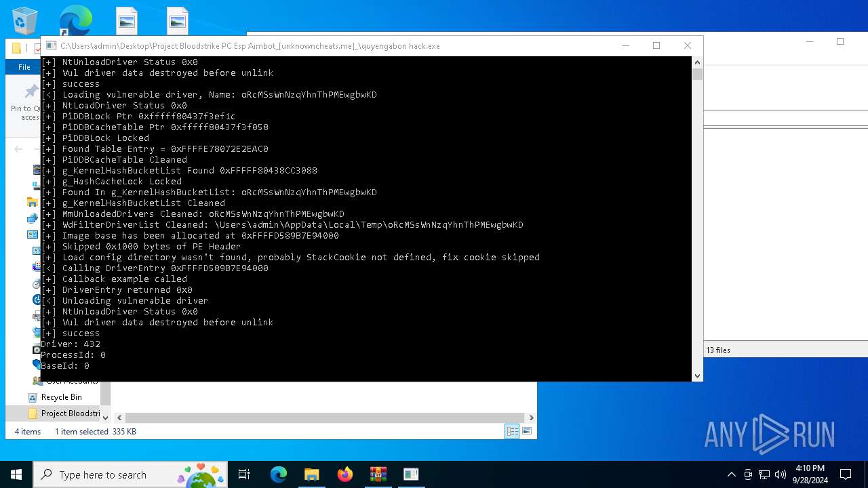Switch Explorer to details view
868x488 pixels.
[x=512, y=431]
